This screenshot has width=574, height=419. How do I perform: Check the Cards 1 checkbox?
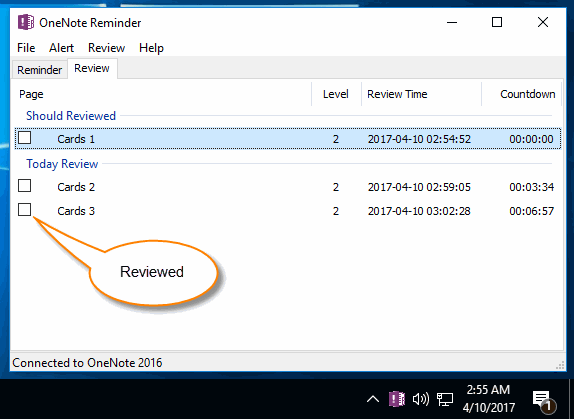(25, 138)
